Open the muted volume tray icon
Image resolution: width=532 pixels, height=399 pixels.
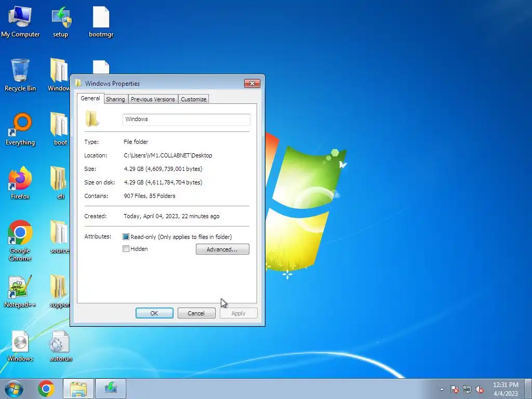pyautogui.click(x=480, y=389)
